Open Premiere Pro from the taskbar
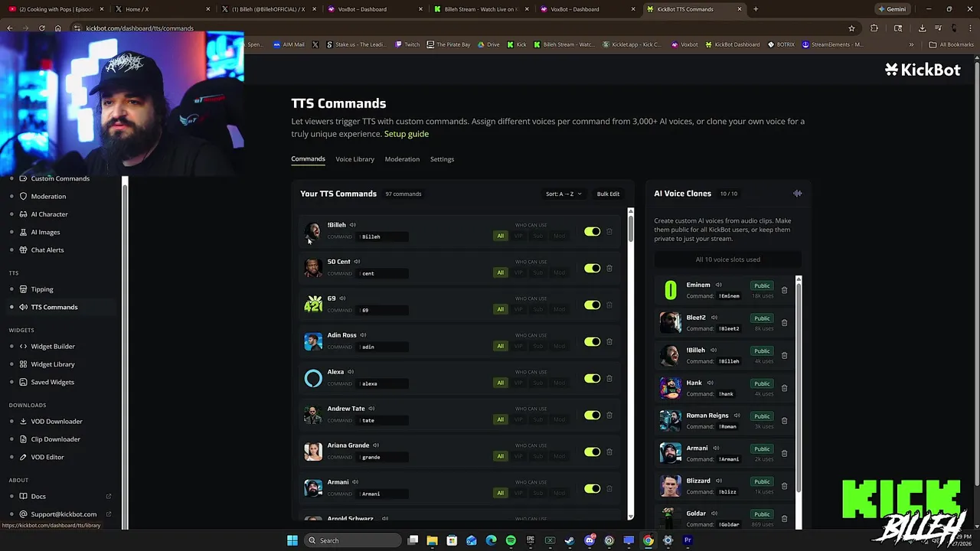The height and width of the screenshot is (551, 980). [688, 540]
